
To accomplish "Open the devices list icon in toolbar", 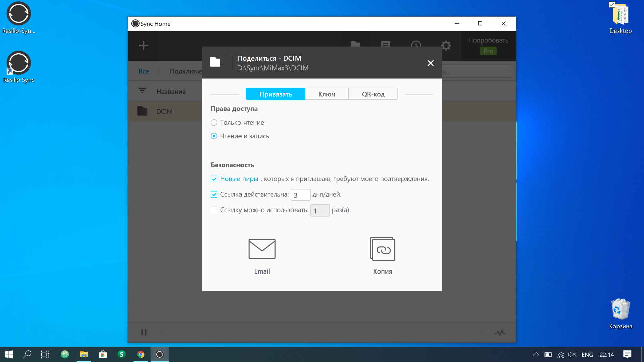I will click(386, 44).
